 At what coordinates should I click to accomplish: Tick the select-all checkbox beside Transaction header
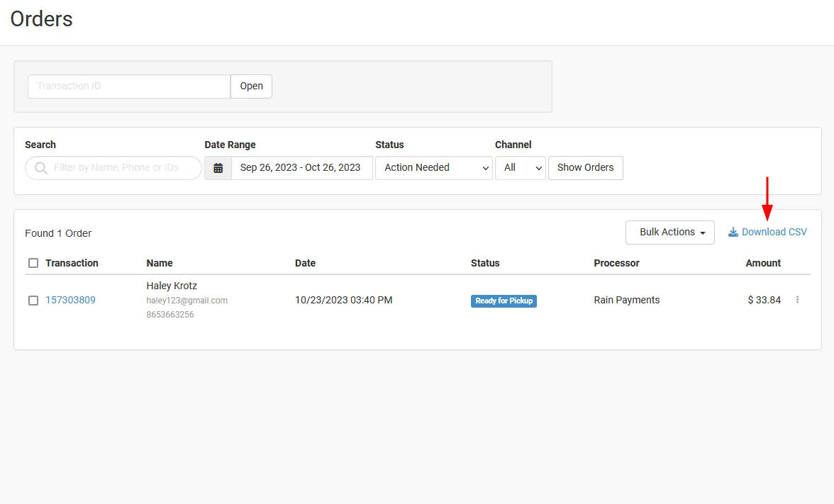(33, 263)
